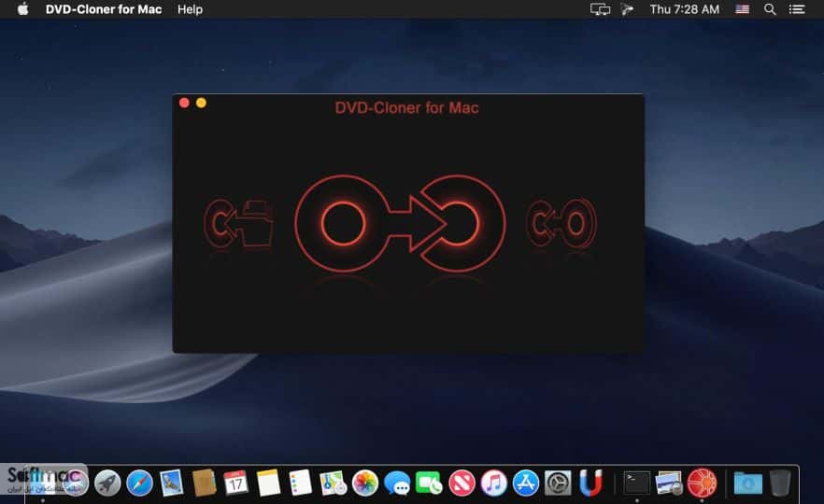Minimize DVD-Cloner window with yellow button
The image size is (824, 504).
point(201,103)
